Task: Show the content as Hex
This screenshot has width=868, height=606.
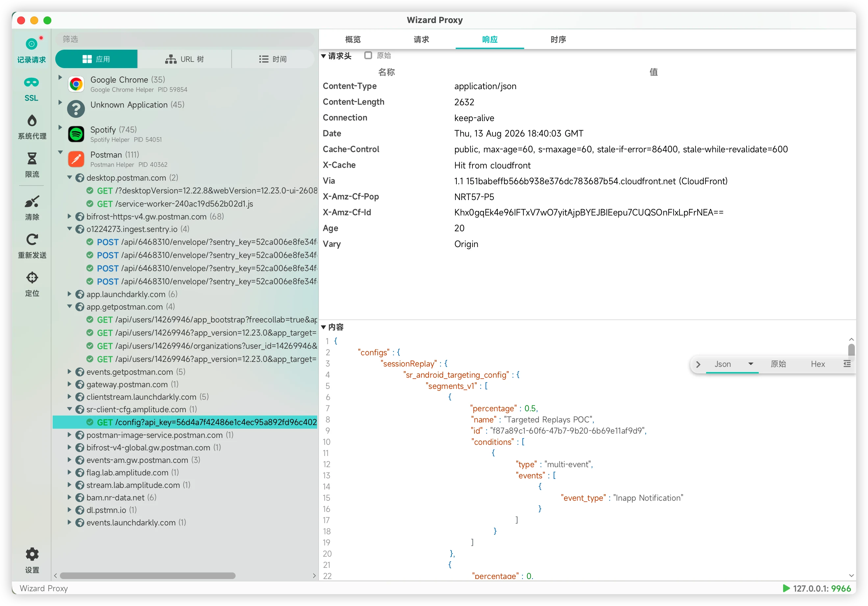Action: click(818, 364)
